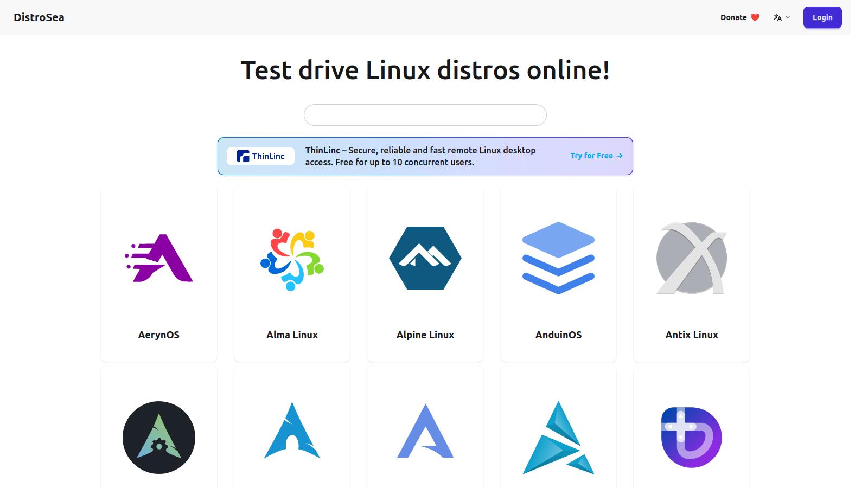This screenshot has height=488, width=868.
Task: Open the teal faceted triangle logo card
Action: click(x=558, y=438)
